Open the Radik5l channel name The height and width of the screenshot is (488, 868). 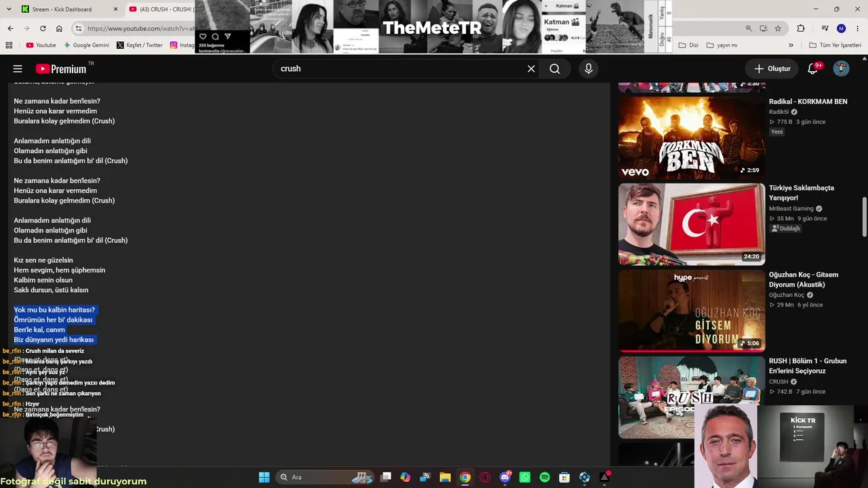[778, 112]
